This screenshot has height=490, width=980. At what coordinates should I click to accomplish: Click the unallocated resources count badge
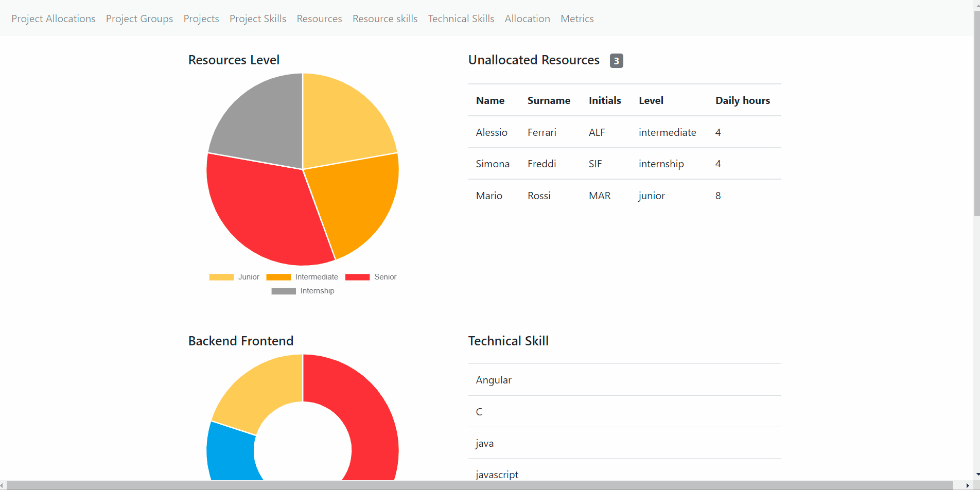pyautogui.click(x=616, y=60)
